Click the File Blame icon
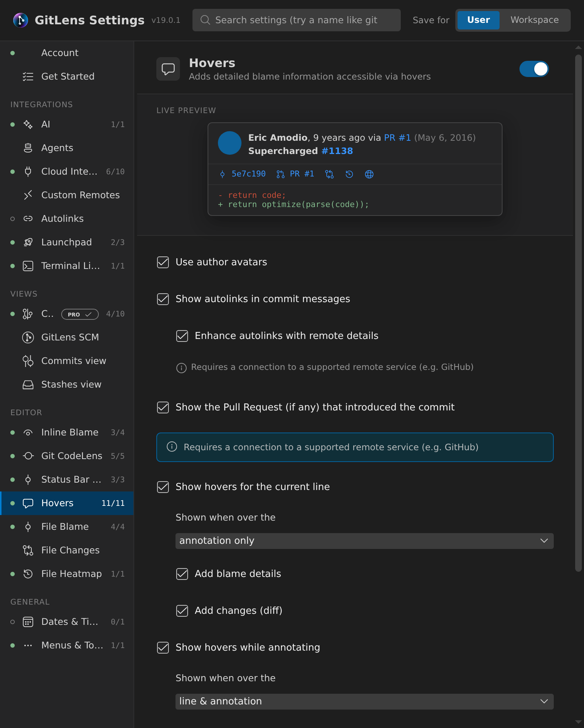584x728 pixels. pyautogui.click(x=28, y=526)
